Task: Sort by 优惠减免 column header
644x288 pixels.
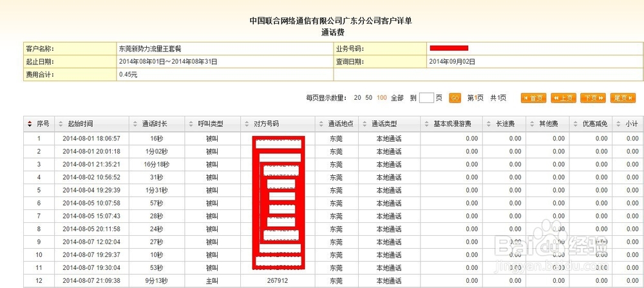Action: 591,124
